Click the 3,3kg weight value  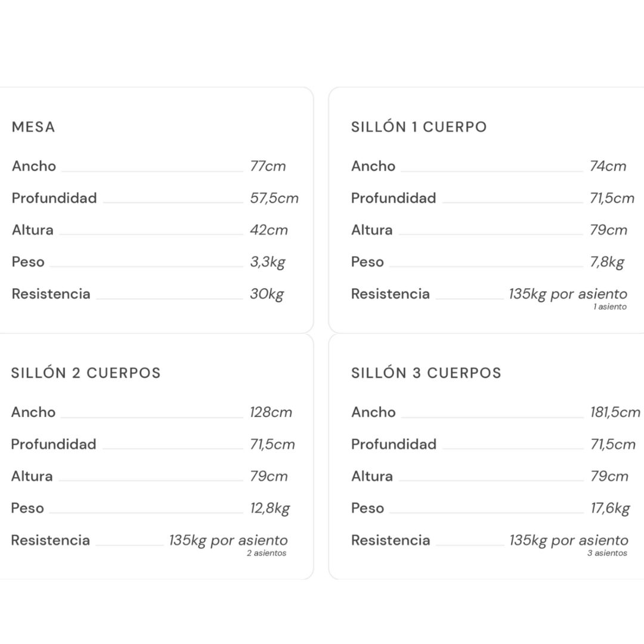pos(267,262)
